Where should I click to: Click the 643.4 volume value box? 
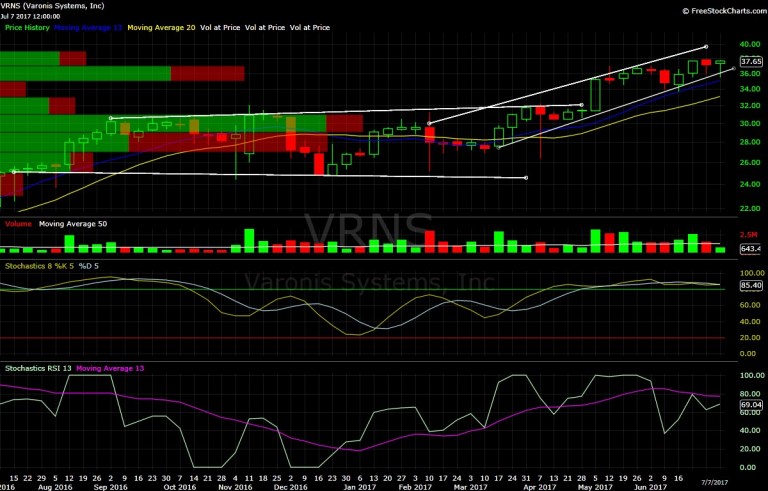(750, 249)
